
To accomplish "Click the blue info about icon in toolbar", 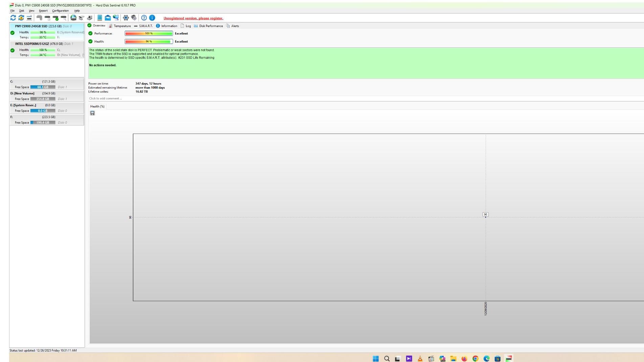I will [x=152, y=18].
